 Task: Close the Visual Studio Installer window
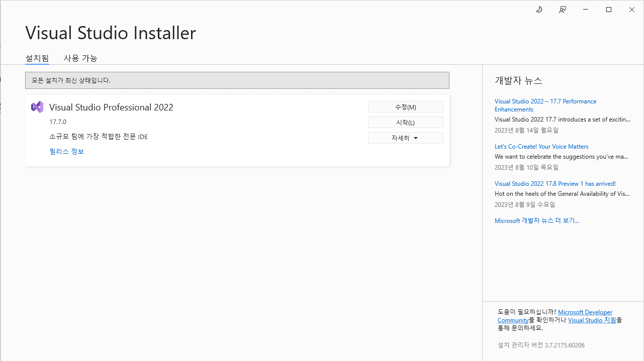click(632, 10)
